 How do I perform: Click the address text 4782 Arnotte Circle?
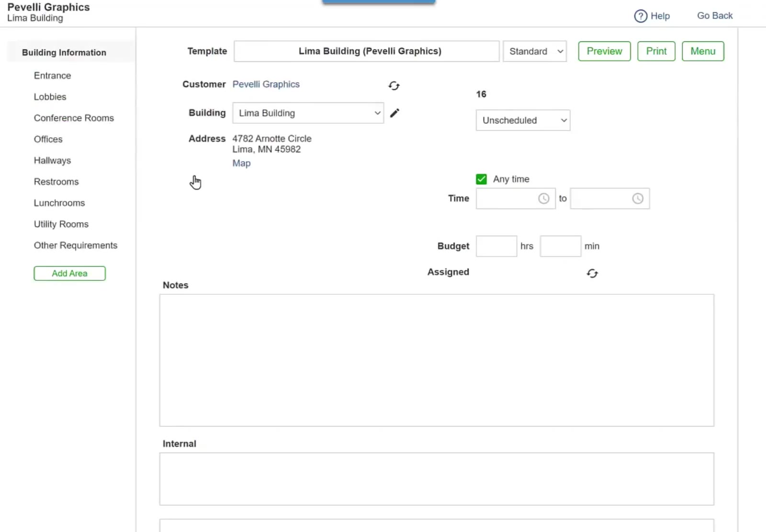[x=272, y=139]
